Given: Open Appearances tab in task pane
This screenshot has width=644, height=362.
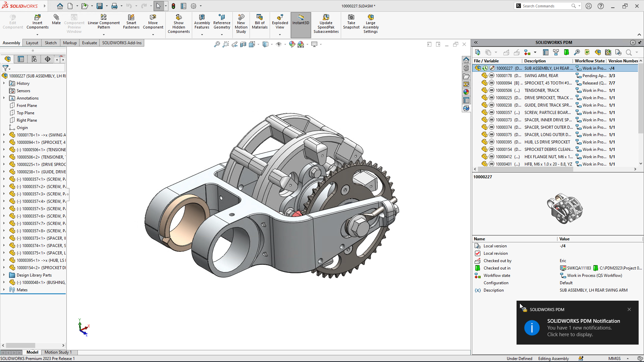Looking at the screenshot, I should pos(466,92).
